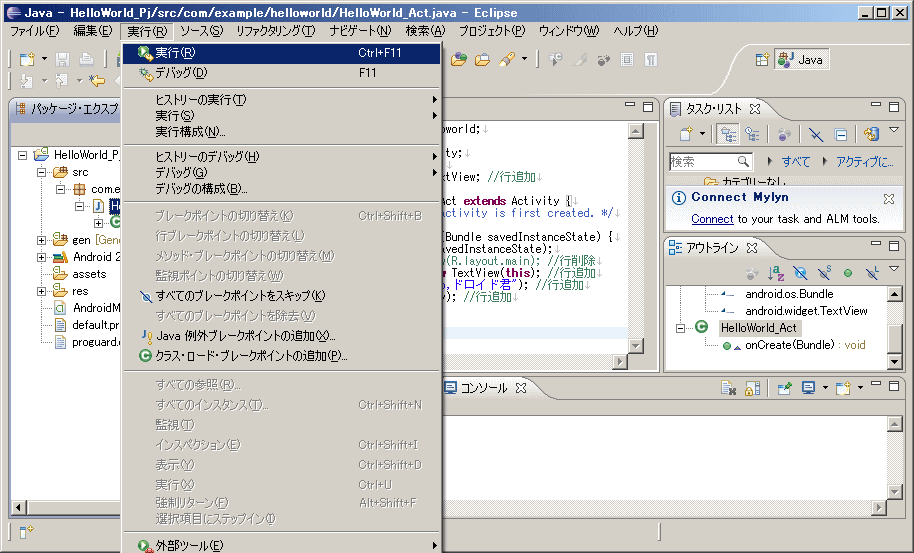914x553 pixels.
Task: Click Hide Completed Tasks icon in Task List
Action: (x=816, y=135)
